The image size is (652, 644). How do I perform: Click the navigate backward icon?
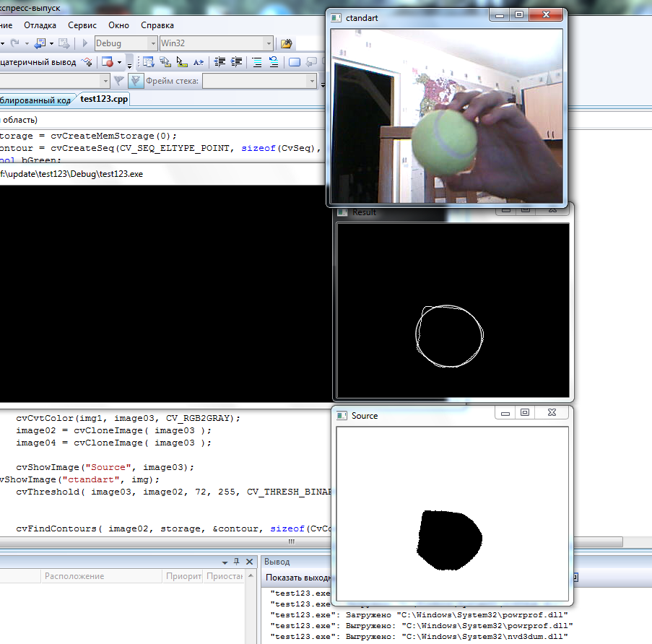pos(40,43)
